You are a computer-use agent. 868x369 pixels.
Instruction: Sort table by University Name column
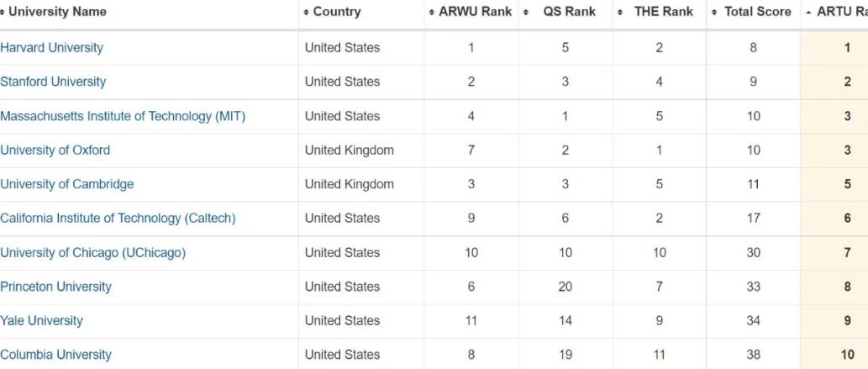[x=57, y=12]
